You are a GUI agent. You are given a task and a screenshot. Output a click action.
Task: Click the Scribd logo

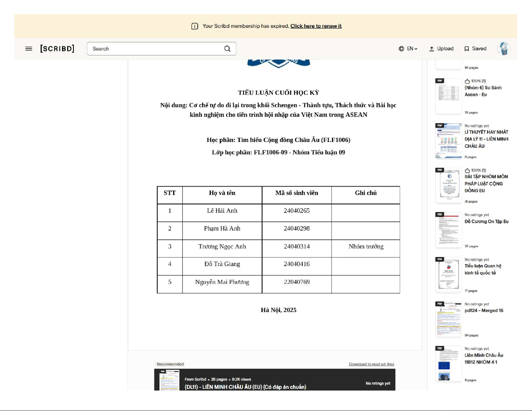coord(57,49)
